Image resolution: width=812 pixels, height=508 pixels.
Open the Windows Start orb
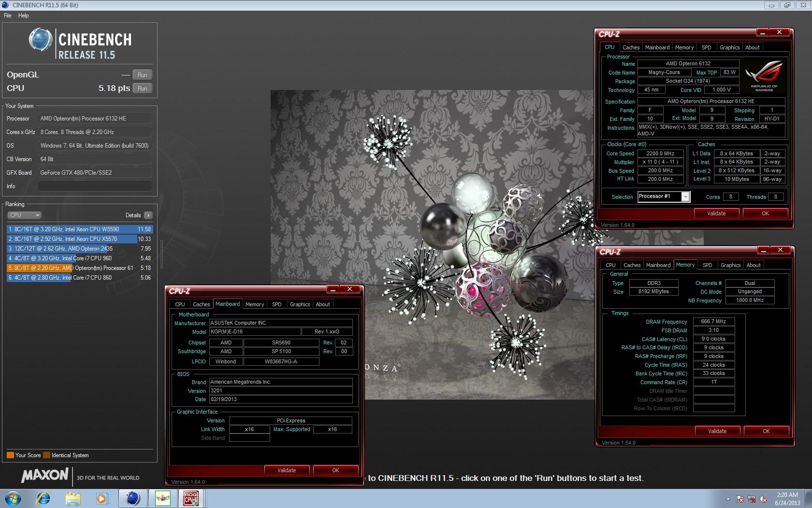13,498
